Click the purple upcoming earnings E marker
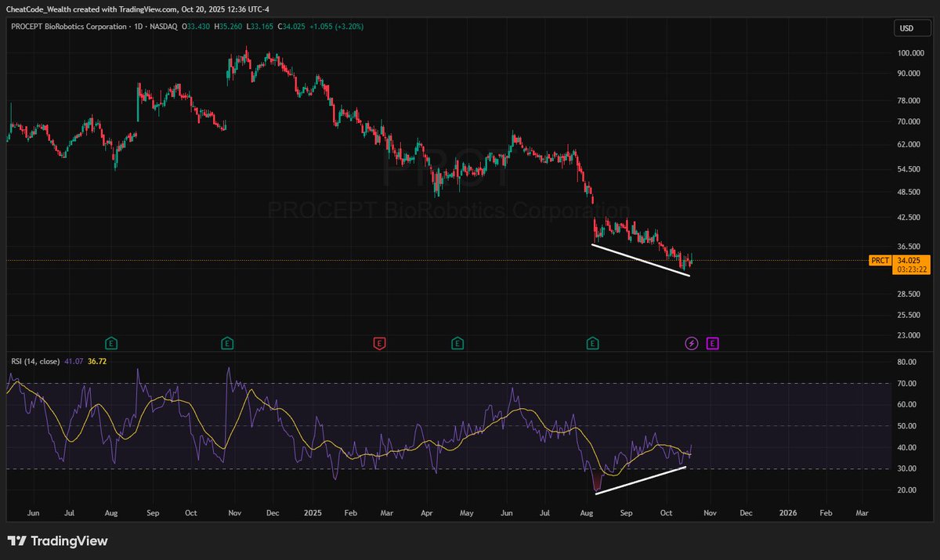The height and width of the screenshot is (560, 940). [x=712, y=342]
